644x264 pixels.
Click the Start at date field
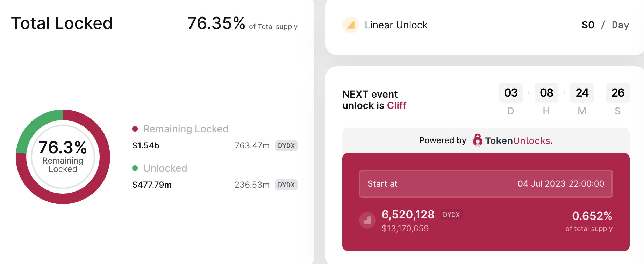coord(486,184)
